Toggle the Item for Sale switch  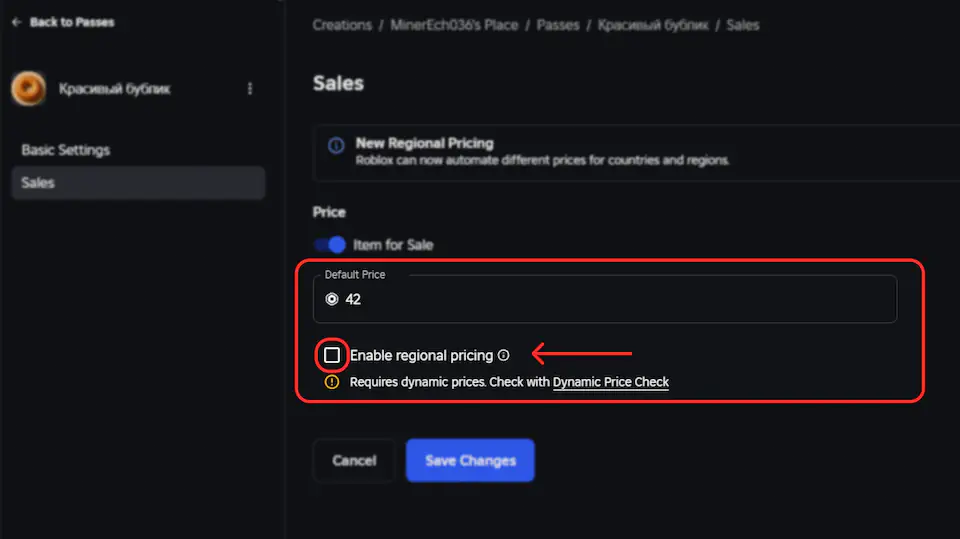point(330,245)
